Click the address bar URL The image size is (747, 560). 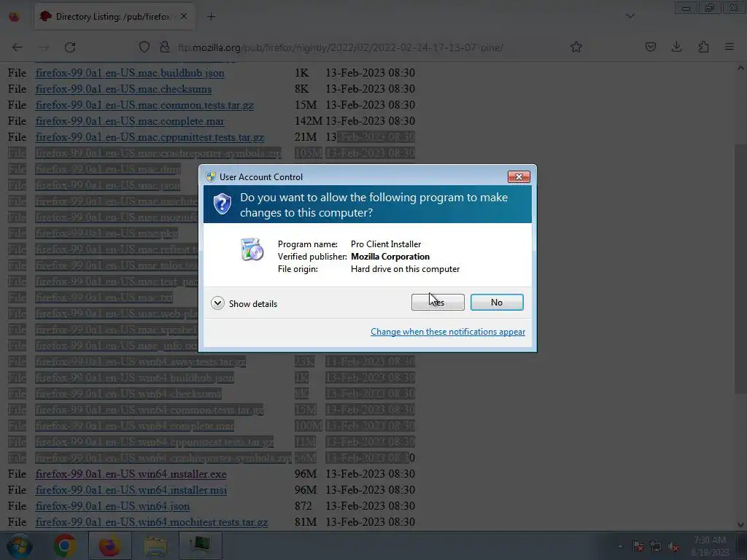pos(340,47)
